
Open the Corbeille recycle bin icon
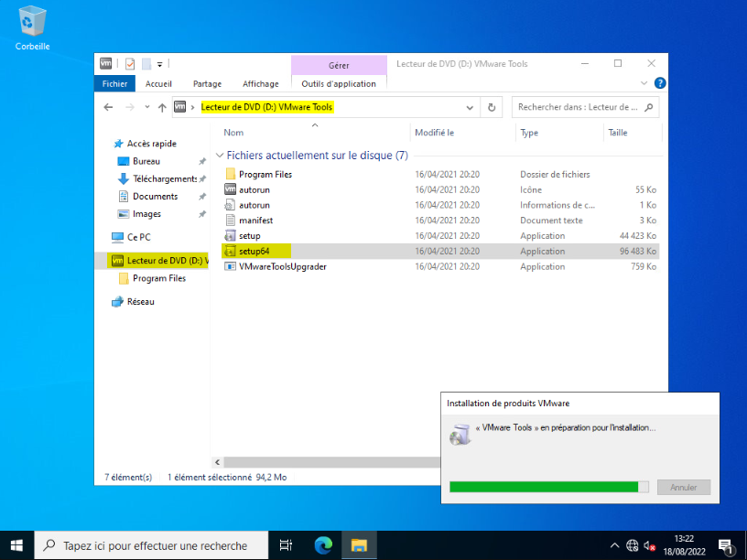[32, 27]
